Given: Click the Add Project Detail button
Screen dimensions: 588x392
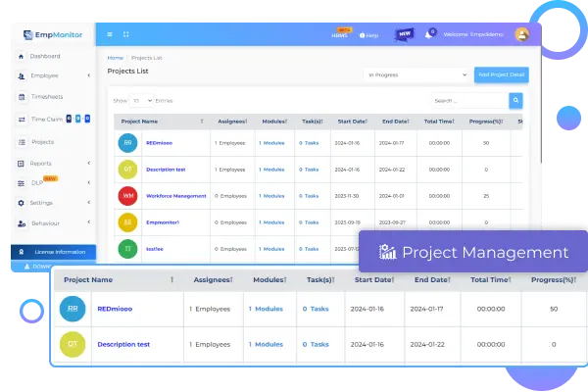Looking at the screenshot, I should tap(501, 74).
